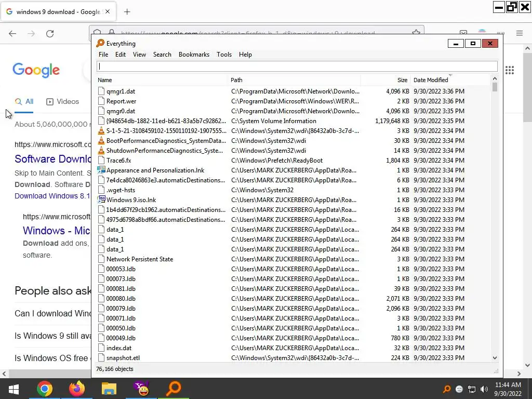Click the C:\System Volume Information path cell
This screenshot has height=399, width=532.
click(273, 121)
